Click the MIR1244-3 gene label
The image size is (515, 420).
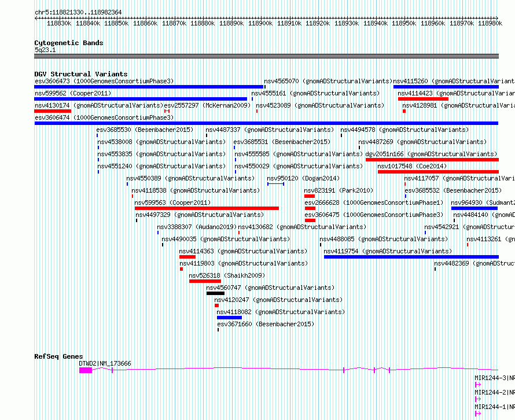tap(495, 378)
